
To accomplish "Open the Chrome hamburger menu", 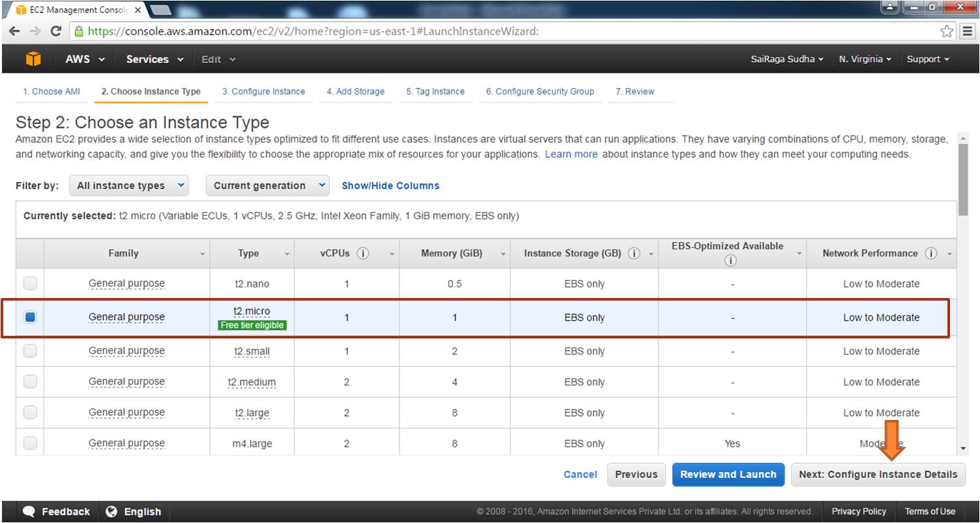I will (x=968, y=31).
